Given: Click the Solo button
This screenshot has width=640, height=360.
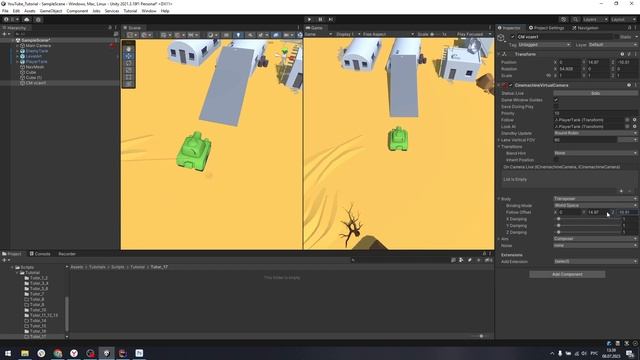Looking at the screenshot, I should click(595, 93).
